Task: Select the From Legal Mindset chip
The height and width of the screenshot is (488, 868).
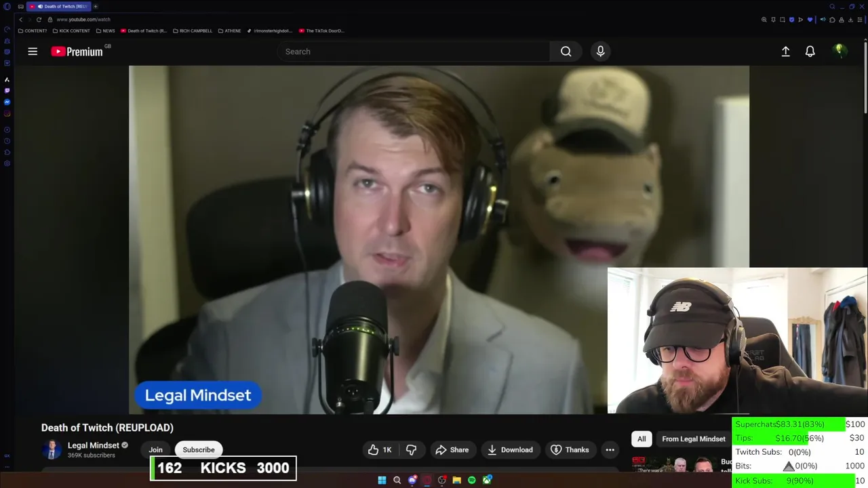Action: pos(694,439)
